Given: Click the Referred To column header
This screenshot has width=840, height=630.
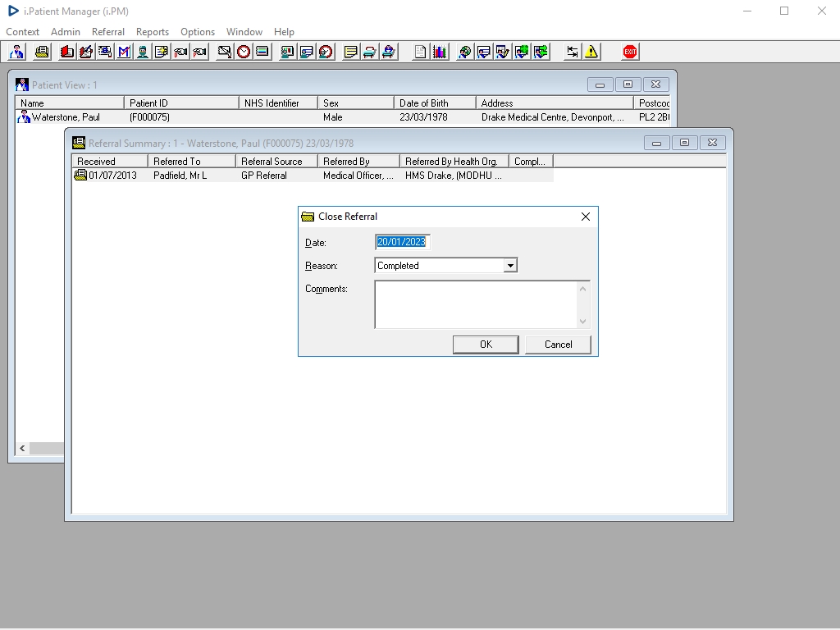Looking at the screenshot, I should pos(192,162).
